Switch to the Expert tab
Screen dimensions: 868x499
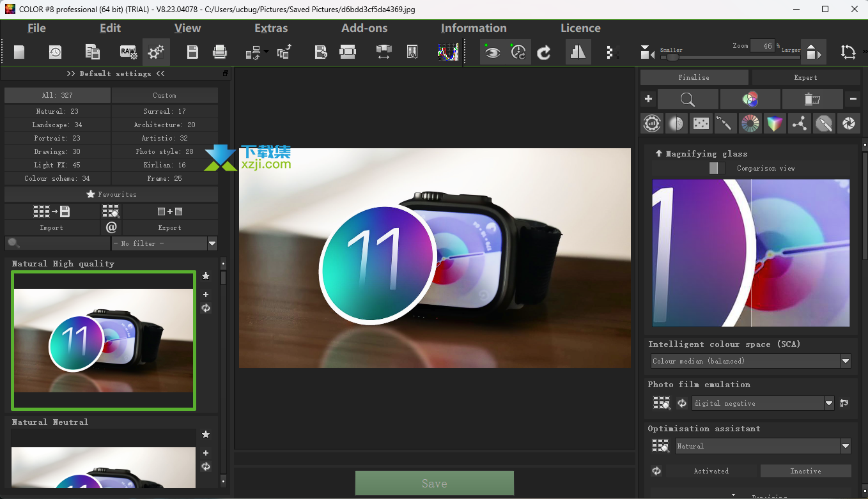coord(805,77)
